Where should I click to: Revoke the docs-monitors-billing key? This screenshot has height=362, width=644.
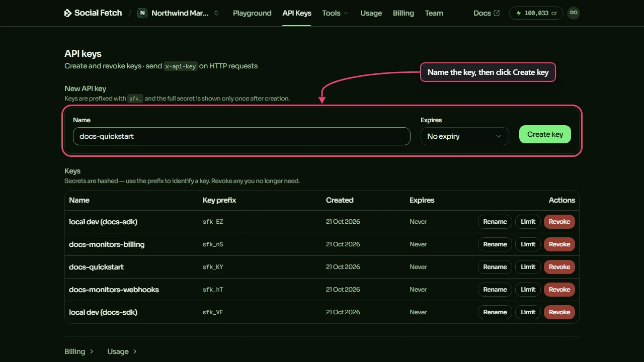559,244
